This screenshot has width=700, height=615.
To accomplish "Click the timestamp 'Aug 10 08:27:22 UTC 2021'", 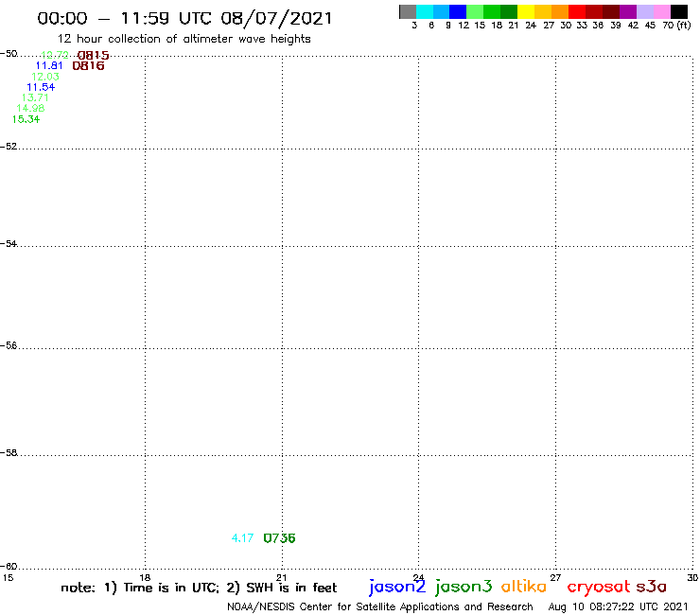I will (619, 606).
